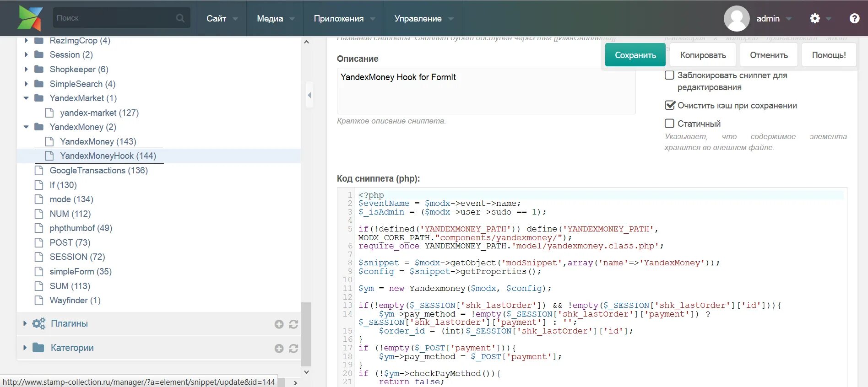Click the Wayfinder file icon

point(39,301)
